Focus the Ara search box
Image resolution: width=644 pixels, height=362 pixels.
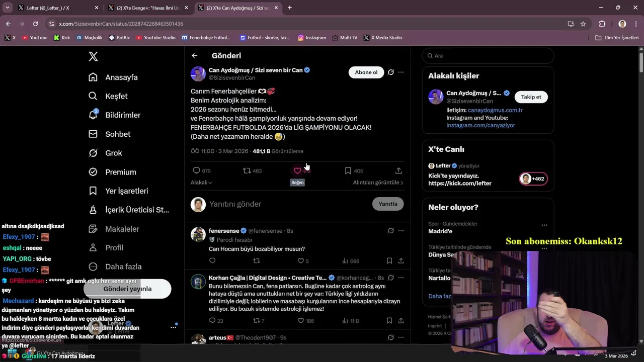point(488,56)
